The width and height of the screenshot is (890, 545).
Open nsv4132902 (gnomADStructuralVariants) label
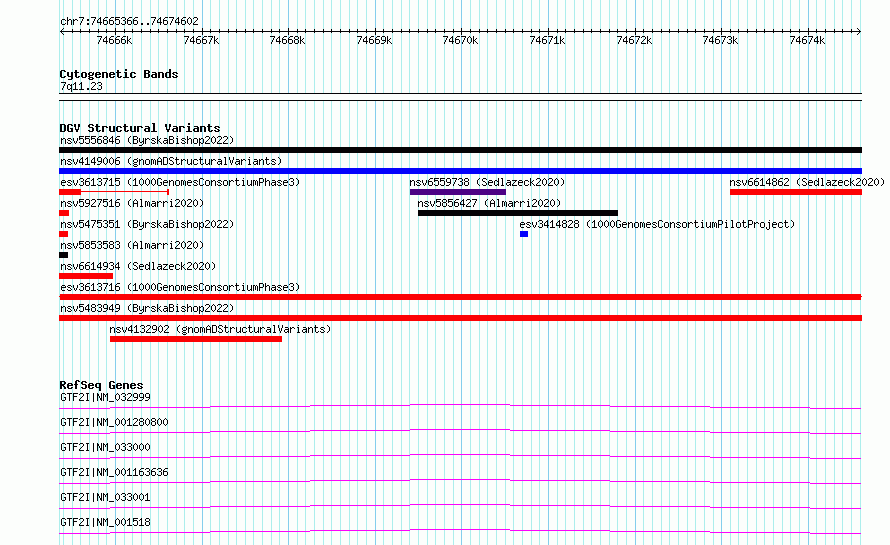pos(220,329)
